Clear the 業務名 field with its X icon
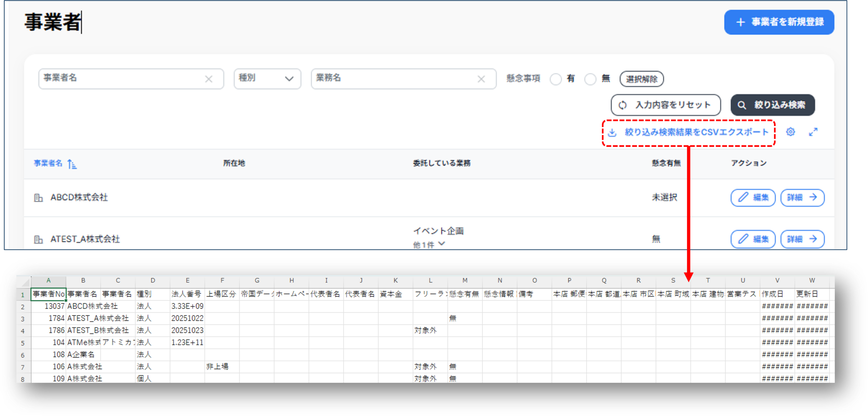The width and height of the screenshot is (868, 416). [481, 79]
